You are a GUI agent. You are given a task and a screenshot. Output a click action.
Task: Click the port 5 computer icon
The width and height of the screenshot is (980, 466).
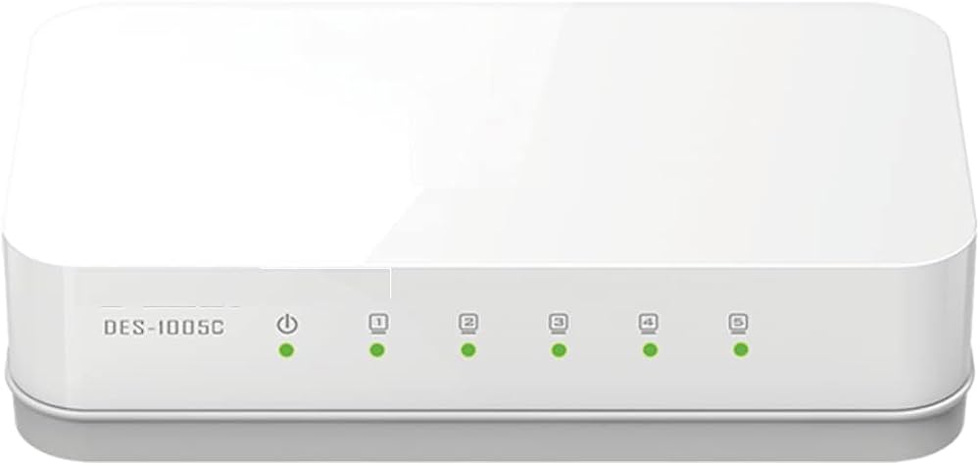739,324
